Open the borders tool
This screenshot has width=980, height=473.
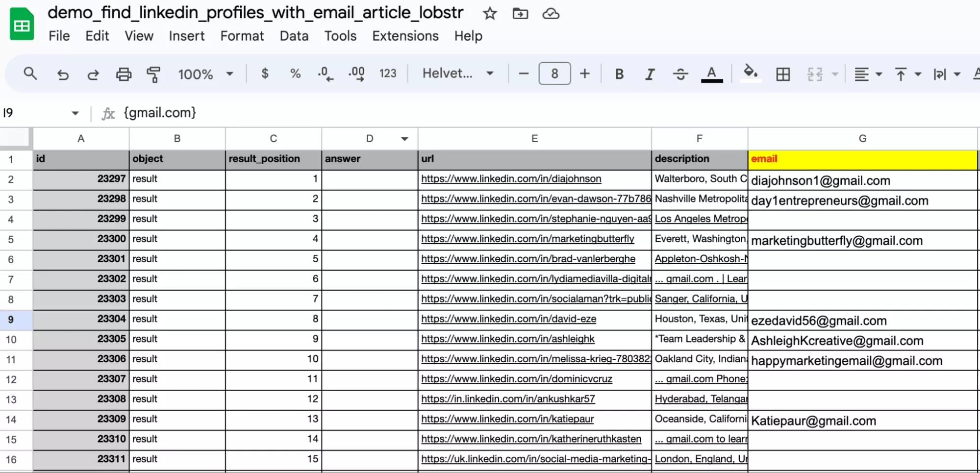click(x=782, y=74)
